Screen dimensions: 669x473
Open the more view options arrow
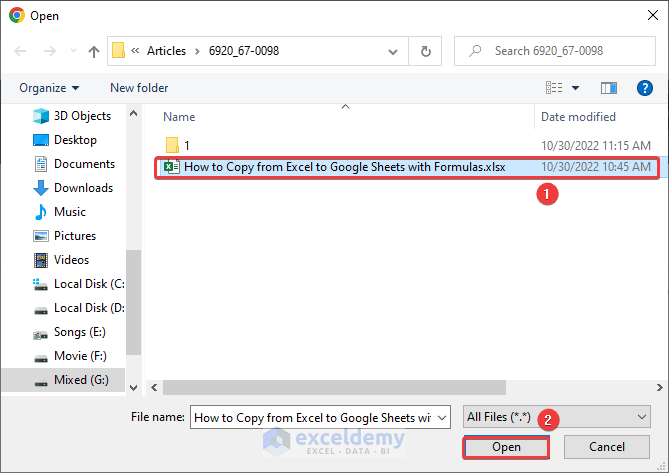tap(576, 88)
